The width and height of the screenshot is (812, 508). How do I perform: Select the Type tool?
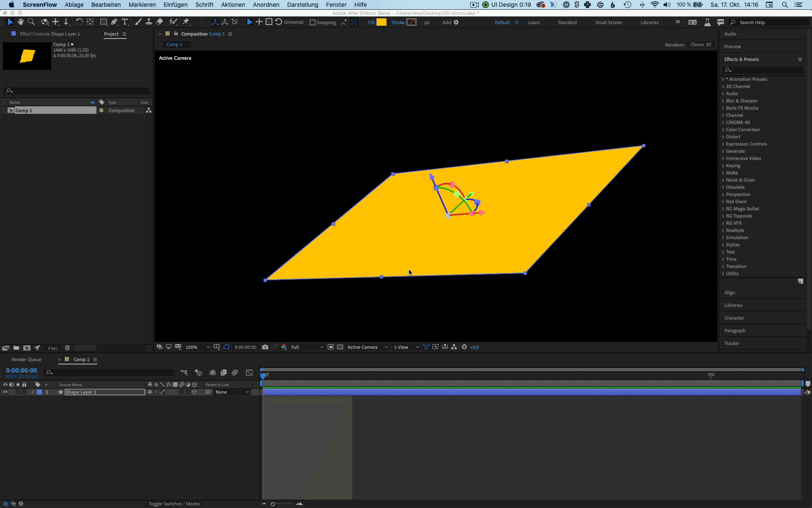coord(125,22)
